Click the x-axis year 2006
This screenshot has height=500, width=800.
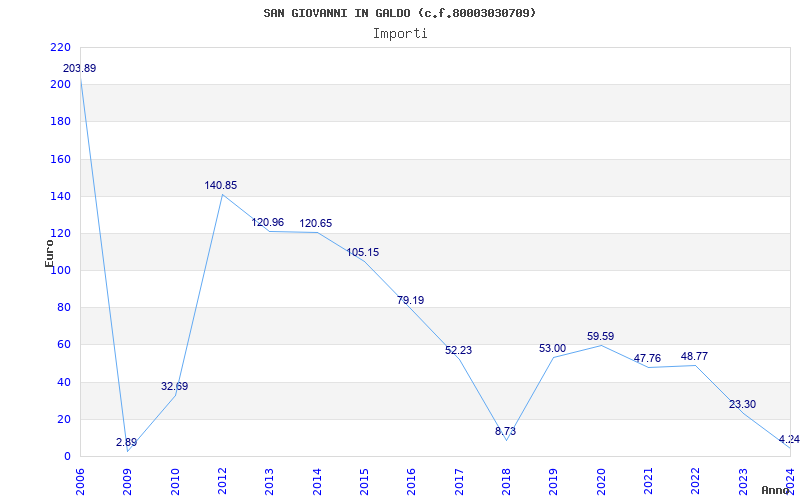80,481
